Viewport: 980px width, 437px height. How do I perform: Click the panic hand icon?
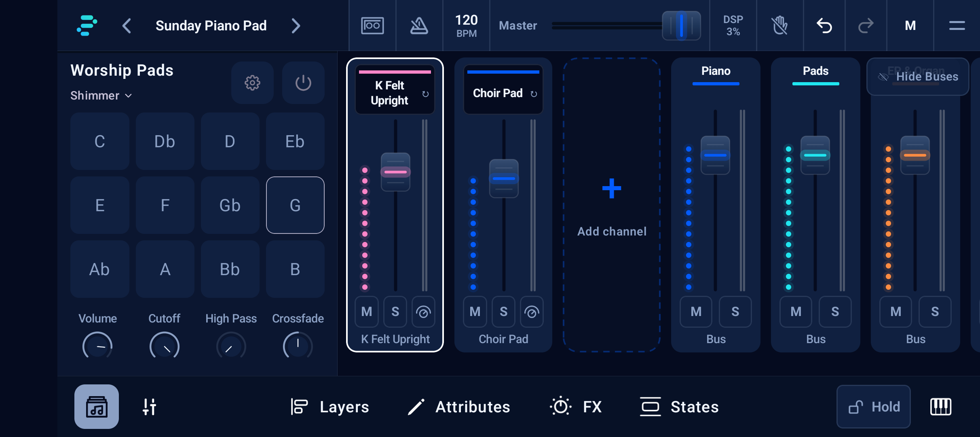(780, 25)
